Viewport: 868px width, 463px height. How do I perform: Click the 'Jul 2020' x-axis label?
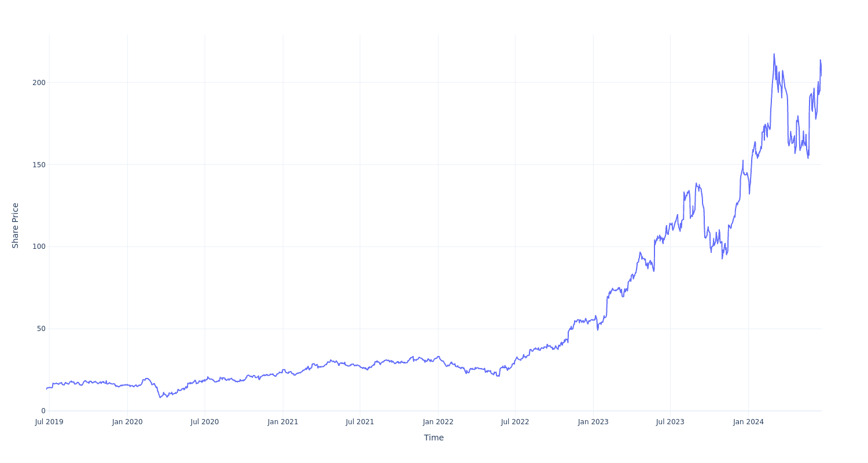[x=205, y=422]
